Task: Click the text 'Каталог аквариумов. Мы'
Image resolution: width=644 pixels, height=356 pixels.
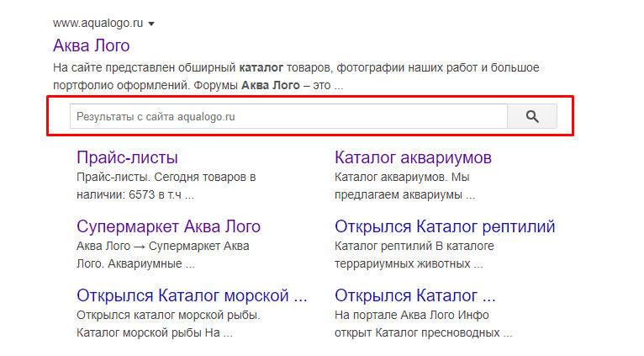Action: [x=402, y=178]
